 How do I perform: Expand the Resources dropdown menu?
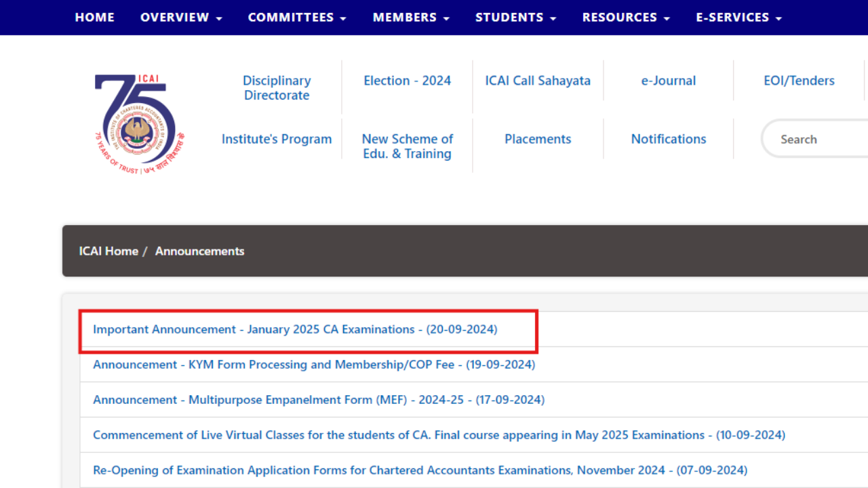click(x=626, y=18)
